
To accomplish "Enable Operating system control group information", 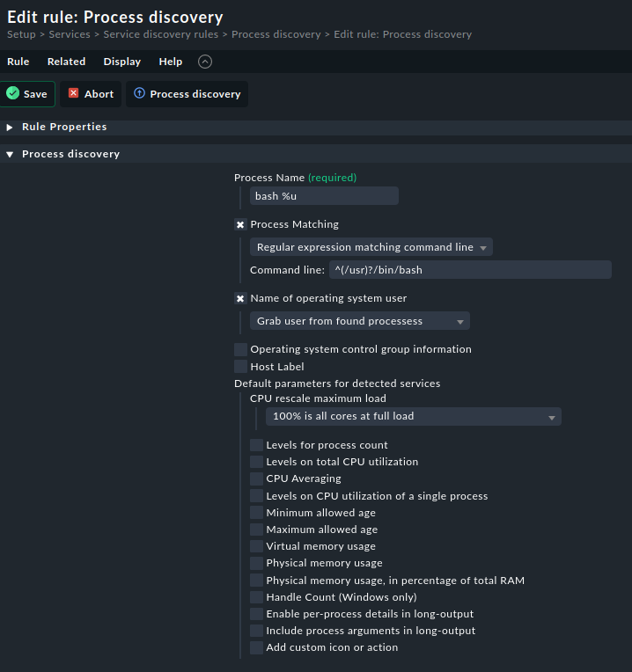I will coord(240,349).
